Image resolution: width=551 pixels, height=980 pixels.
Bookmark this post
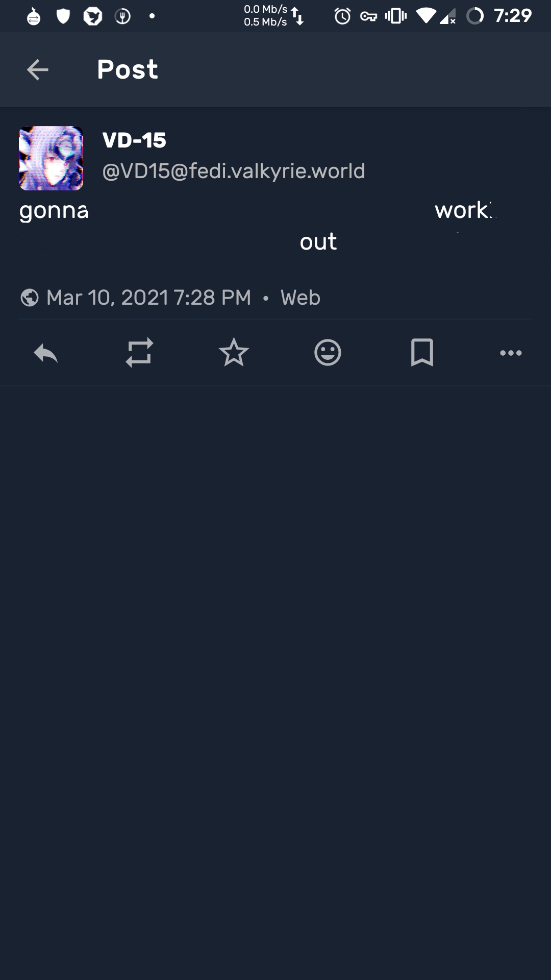(422, 353)
